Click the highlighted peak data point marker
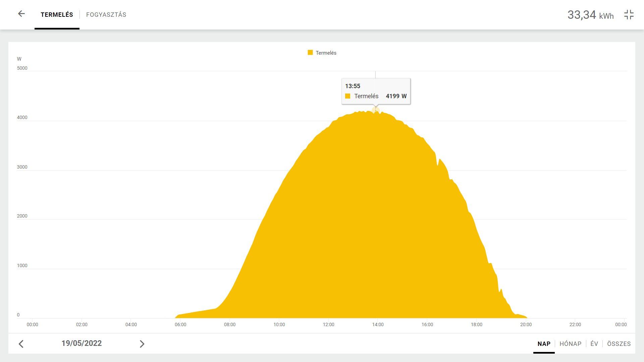This screenshot has width=644, height=362. pyautogui.click(x=376, y=110)
